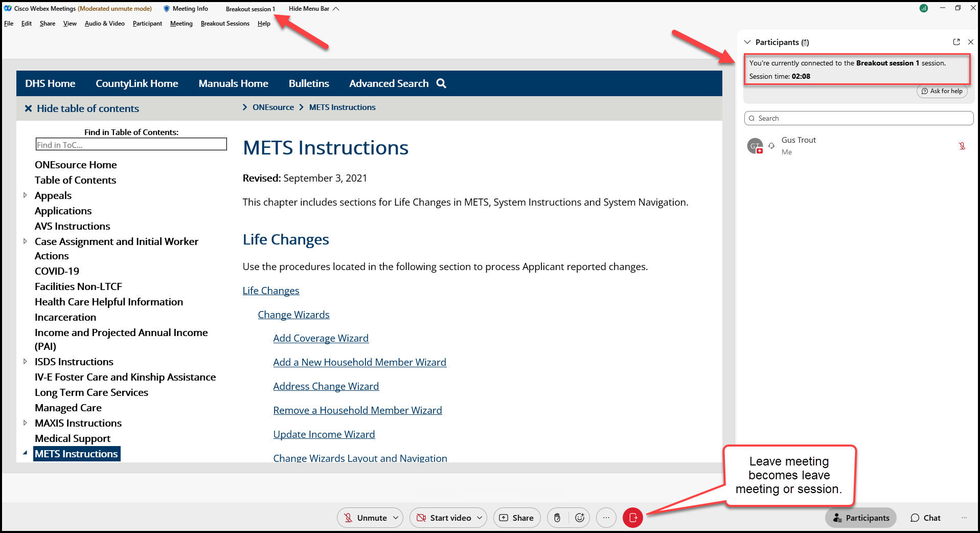Toggle Unmute microphone button
This screenshot has height=533, width=980.
[365, 518]
